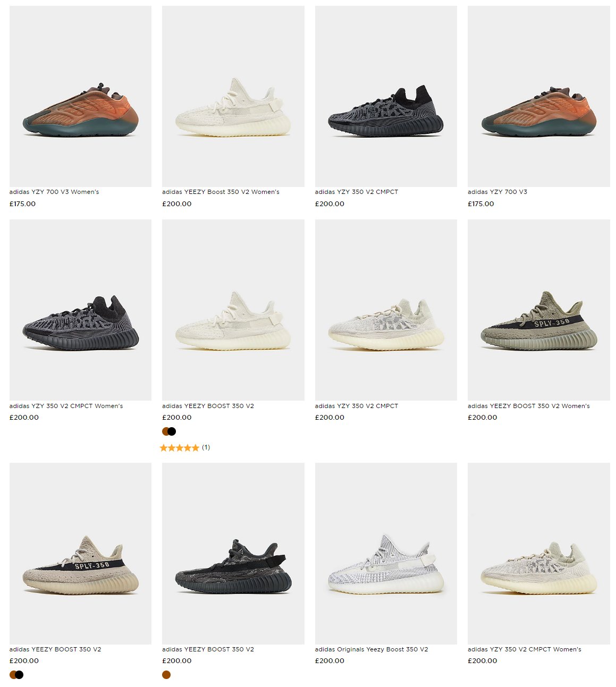This screenshot has height=687, width=616.
Task: Select black swatch under the beige SPLY-350 shoe
Action: pos(19,675)
